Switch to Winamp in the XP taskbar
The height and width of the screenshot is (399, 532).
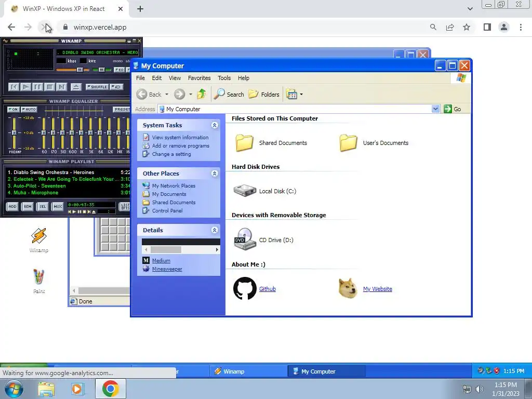coord(248,371)
